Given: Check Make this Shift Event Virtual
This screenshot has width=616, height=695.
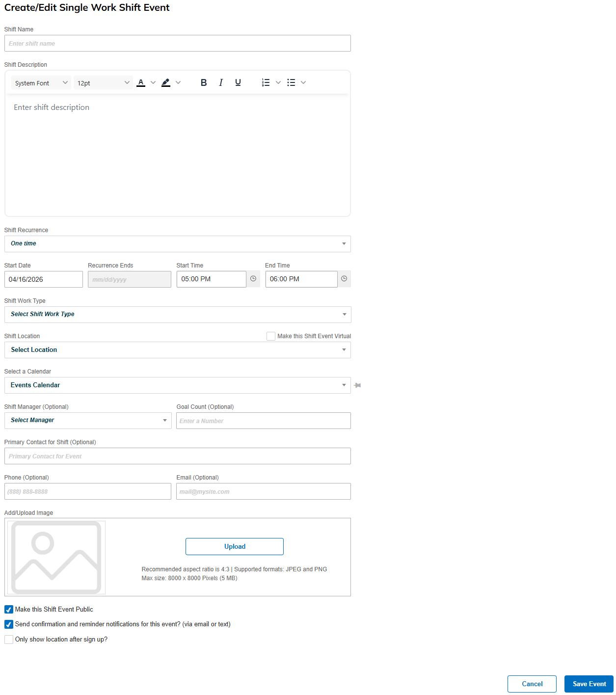Looking at the screenshot, I should [x=271, y=336].
